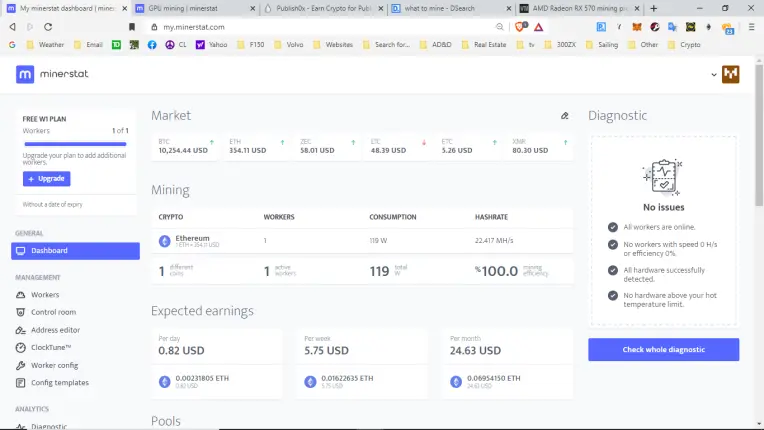Open a new browser tab

(654, 8)
